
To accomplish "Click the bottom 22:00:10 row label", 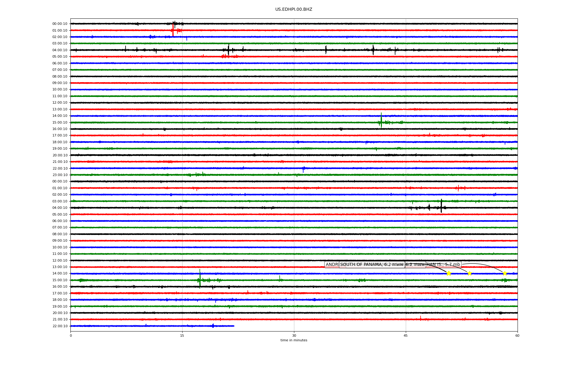I will click(60, 326).
